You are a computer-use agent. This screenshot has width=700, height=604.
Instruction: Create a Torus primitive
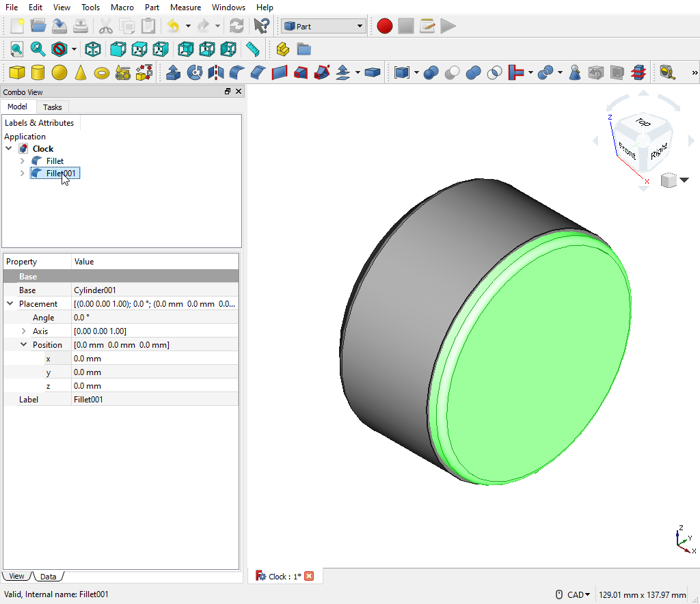[102, 72]
